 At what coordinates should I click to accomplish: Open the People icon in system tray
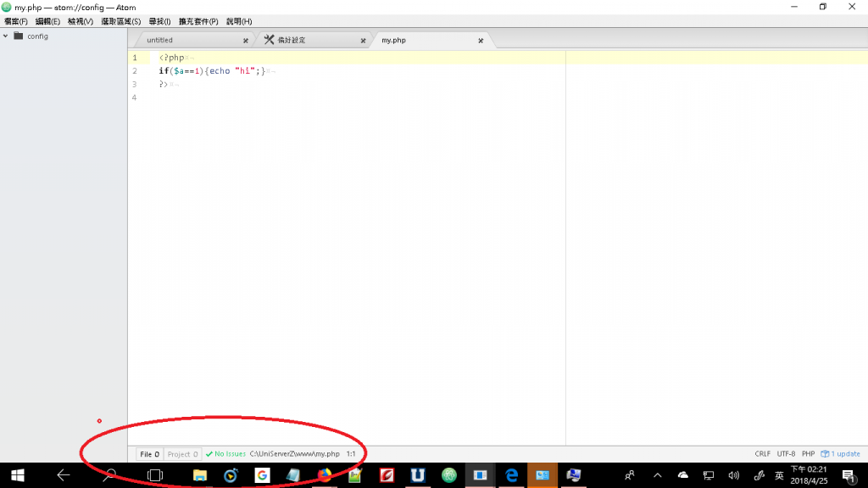[x=630, y=475]
